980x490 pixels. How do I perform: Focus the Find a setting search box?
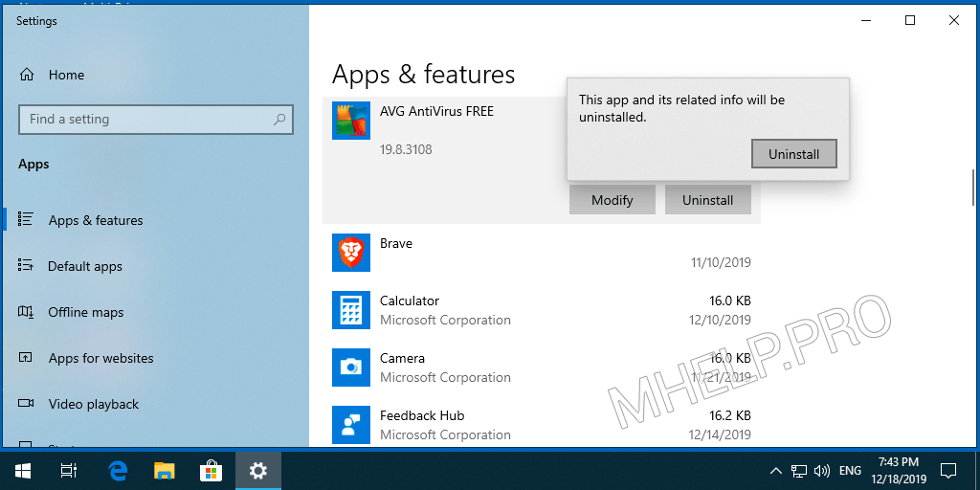pyautogui.click(x=156, y=120)
